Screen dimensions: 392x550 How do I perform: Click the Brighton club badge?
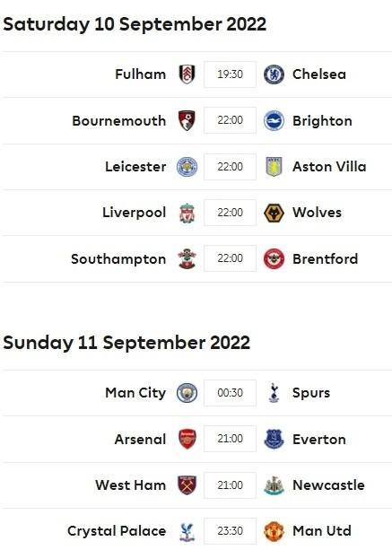(x=274, y=120)
